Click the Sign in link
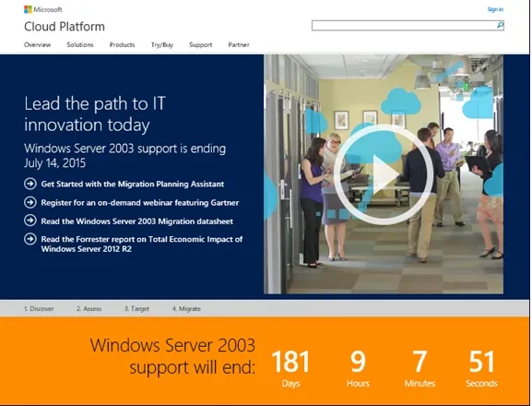This screenshot has width=532, height=406. pyautogui.click(x=495, y=9)
